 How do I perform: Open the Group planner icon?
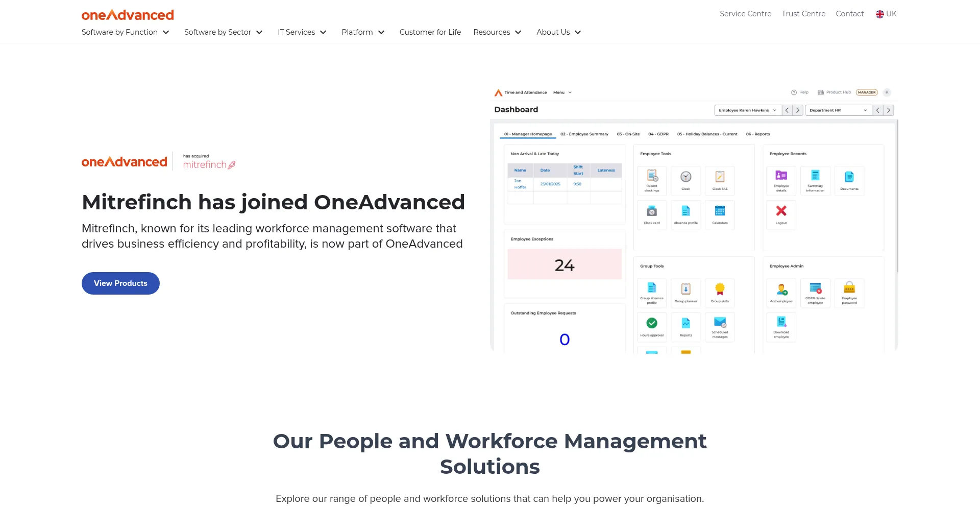(686, 293)
